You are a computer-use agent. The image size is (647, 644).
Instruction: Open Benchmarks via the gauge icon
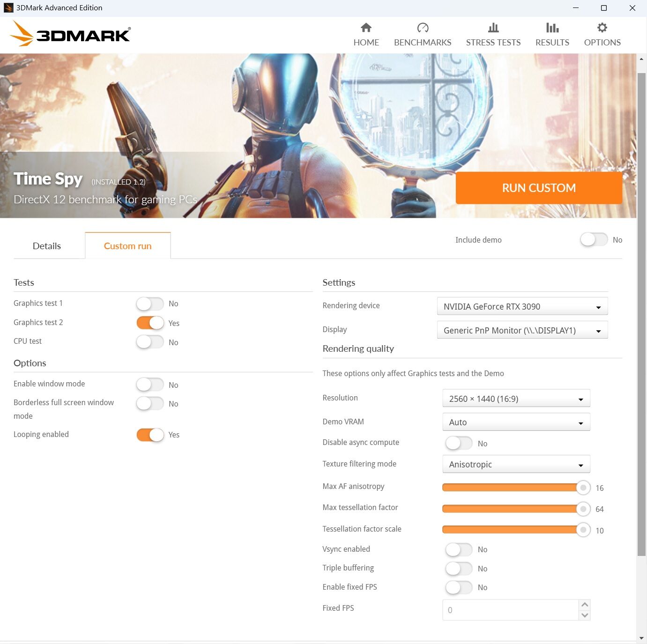click(x=423, y=28)
